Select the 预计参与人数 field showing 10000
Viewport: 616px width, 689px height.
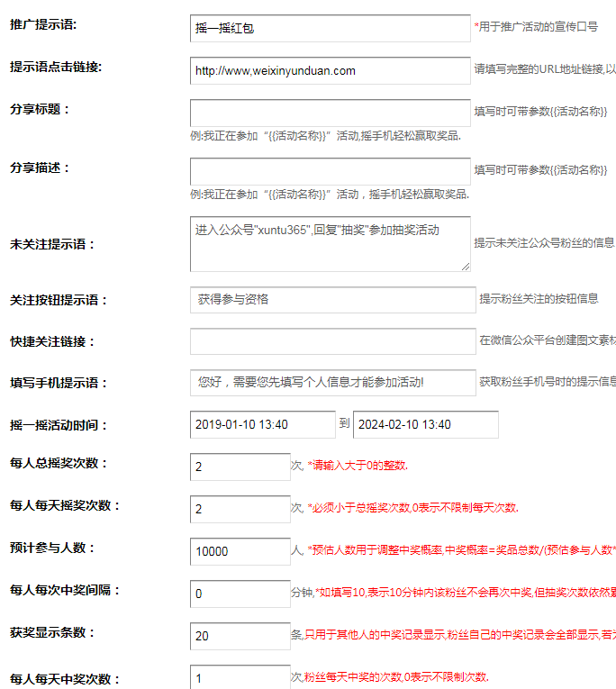pos(240,551)
